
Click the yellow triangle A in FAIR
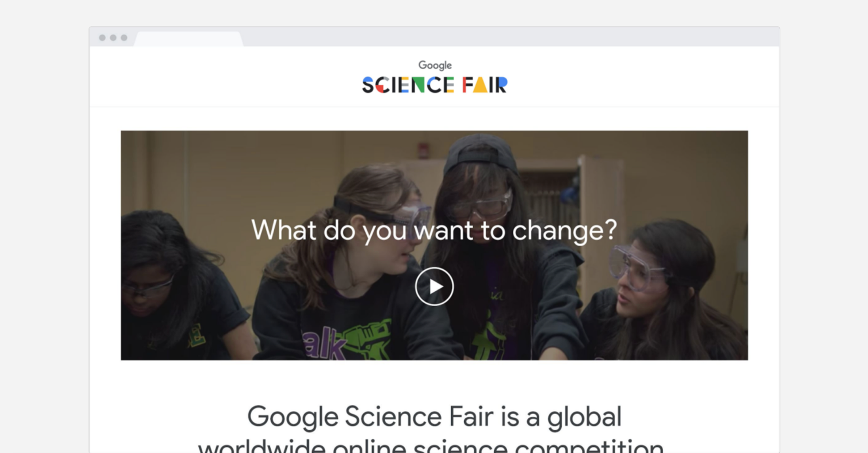coord(481,85)
